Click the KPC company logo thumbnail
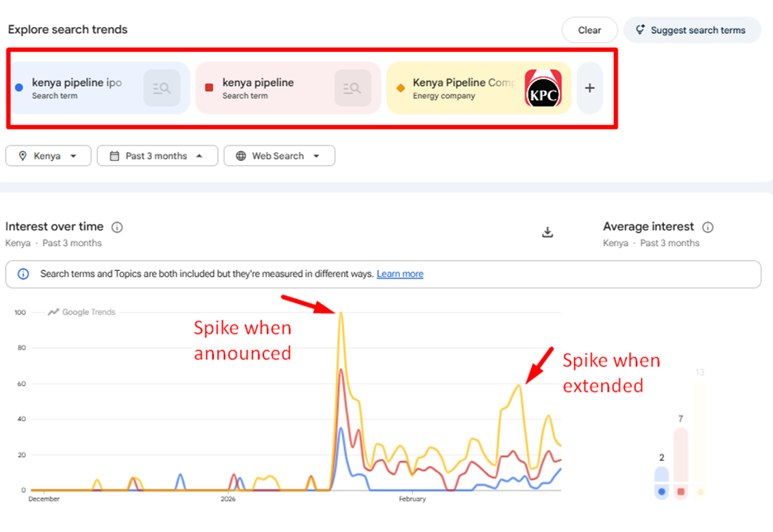This screenshot has height=532, width=773. tap(543, 89)
